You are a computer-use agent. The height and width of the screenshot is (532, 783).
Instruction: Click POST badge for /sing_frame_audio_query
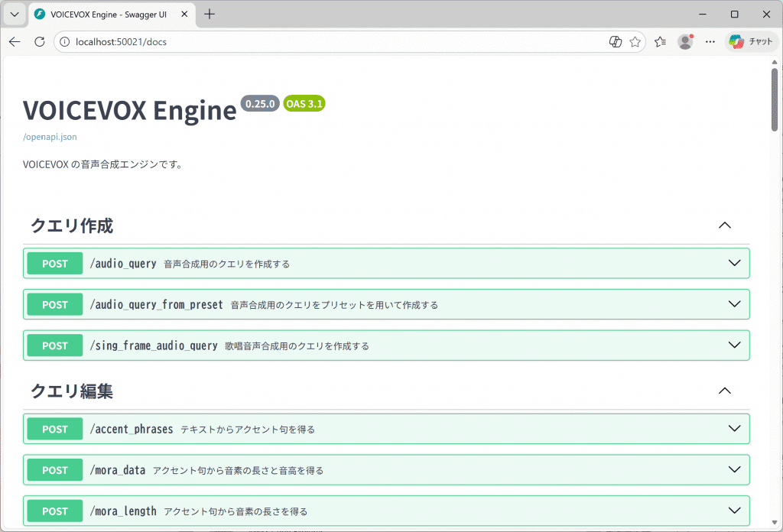55,345
